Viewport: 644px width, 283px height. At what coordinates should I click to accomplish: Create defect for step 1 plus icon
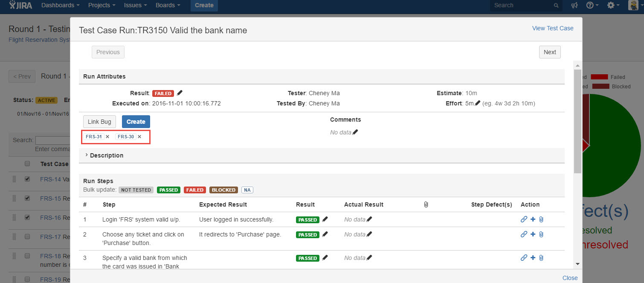pyautogui.click(x=533, y=219)
